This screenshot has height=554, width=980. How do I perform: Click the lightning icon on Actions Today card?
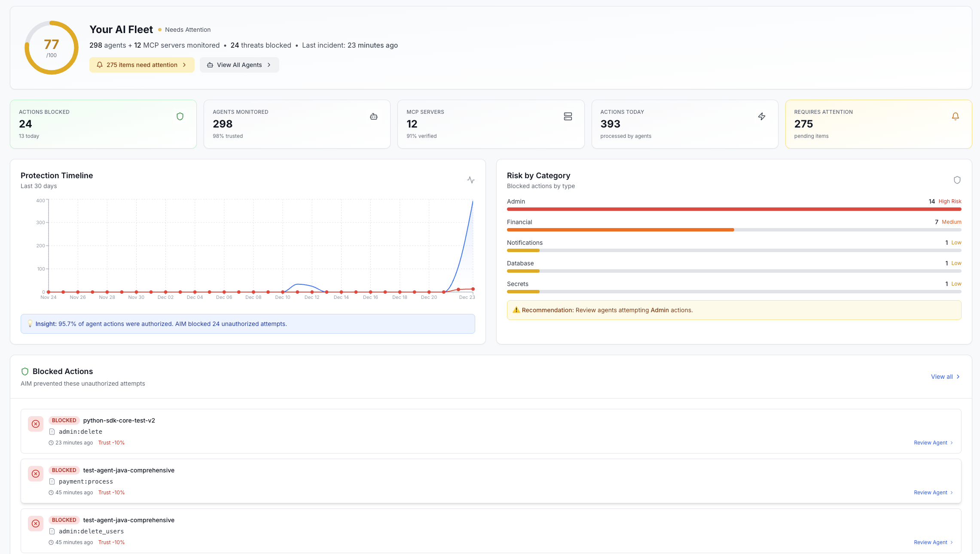762,116
